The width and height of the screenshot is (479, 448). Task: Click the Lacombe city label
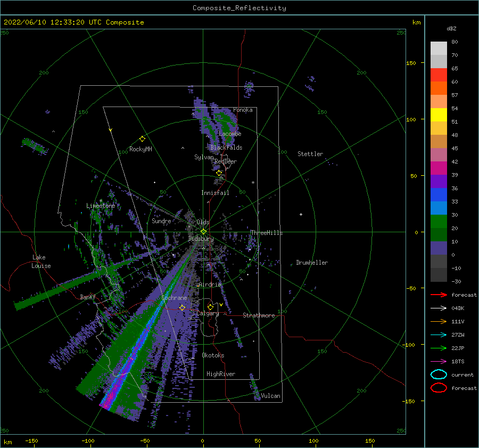click(x=230, y=134)
